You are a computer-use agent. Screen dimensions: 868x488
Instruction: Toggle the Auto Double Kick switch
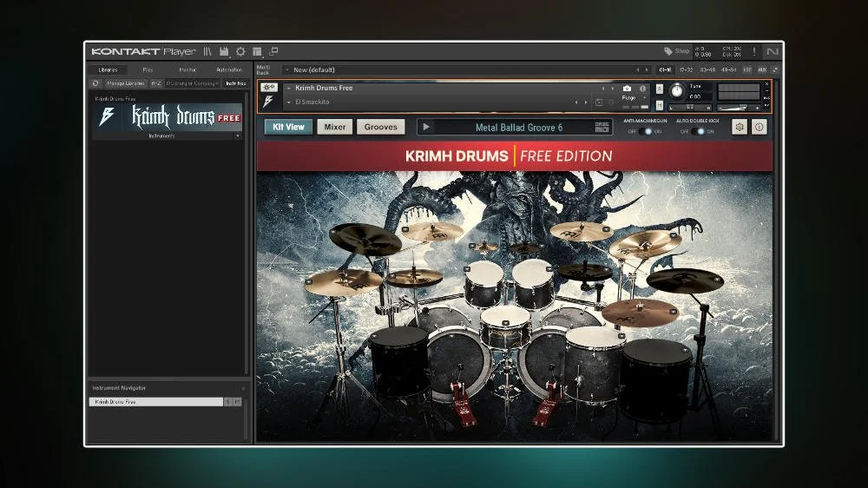[x=698, y=131]
